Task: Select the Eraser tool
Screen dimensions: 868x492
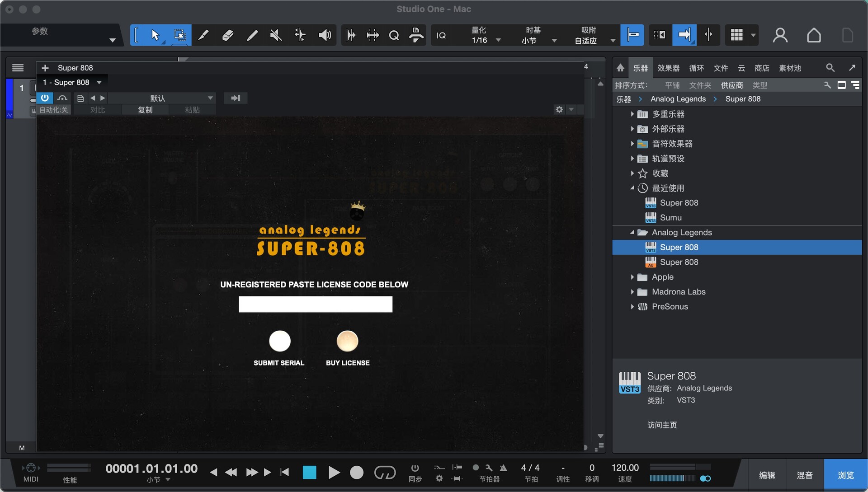Action: [x=228, y=35]
